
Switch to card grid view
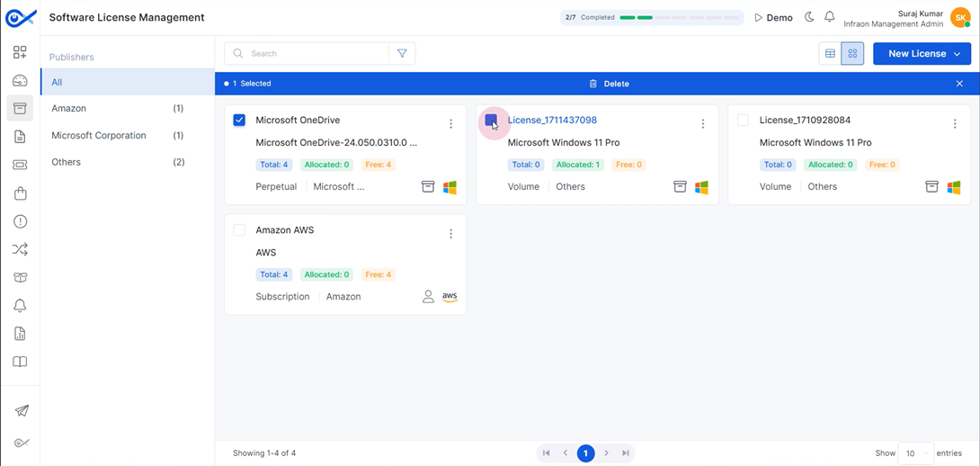point(852,54)
